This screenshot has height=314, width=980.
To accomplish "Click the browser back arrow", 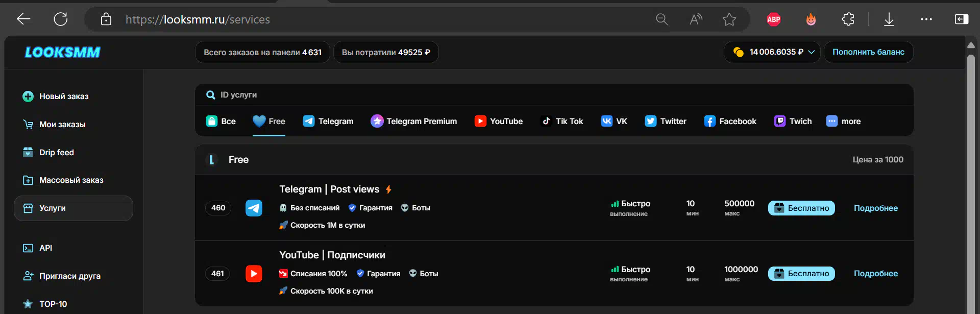I will pos(23,19).
